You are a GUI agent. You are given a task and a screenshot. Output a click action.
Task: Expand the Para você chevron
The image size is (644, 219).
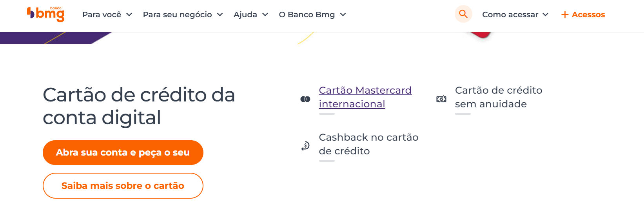point(129,15)
